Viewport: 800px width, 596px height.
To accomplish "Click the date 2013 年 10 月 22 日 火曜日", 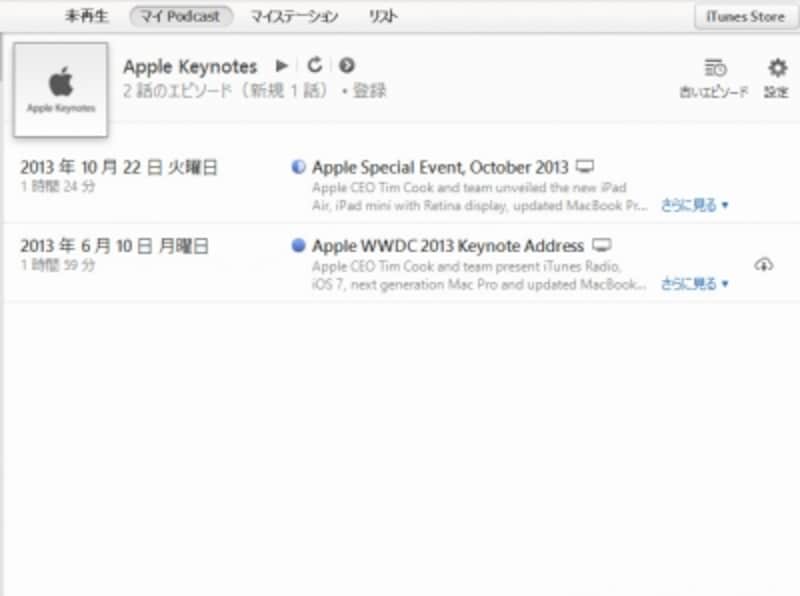I will pos(119,167).
